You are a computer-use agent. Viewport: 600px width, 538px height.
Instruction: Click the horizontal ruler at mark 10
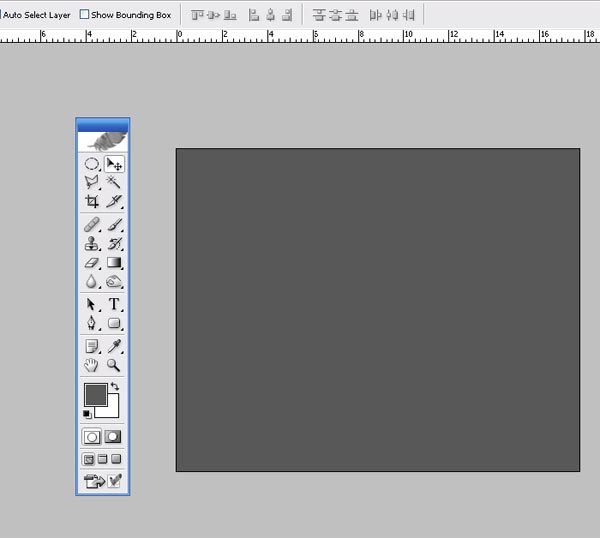point(408,35)
